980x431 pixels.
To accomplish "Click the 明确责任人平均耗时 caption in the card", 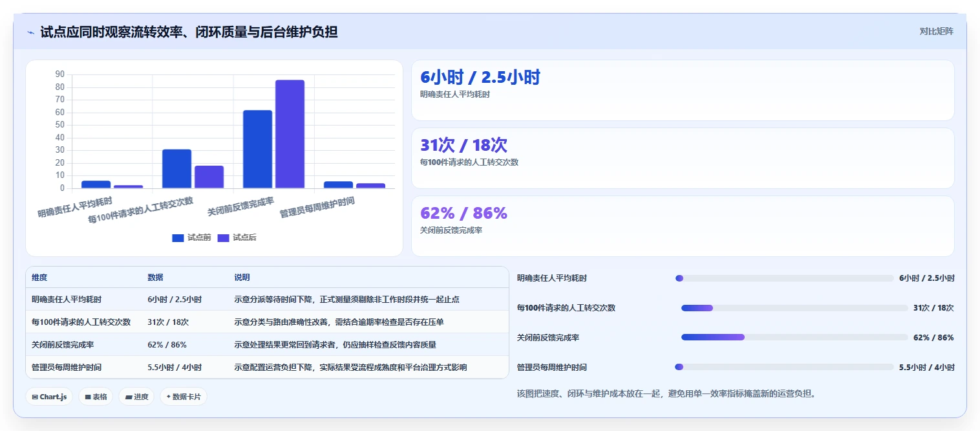I will [x=455, y=94].
